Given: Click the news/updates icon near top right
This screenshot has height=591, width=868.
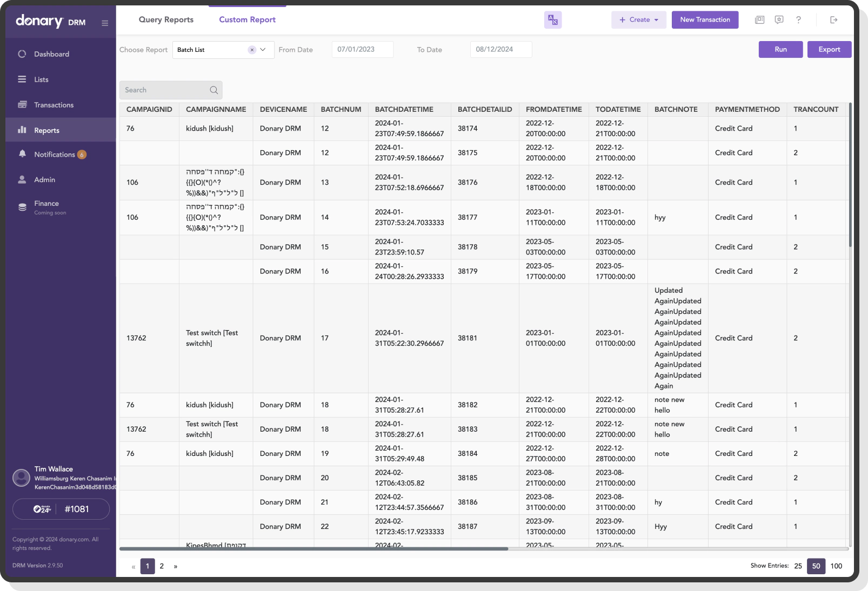Looking at the screenshot, I should click(759, 19).
